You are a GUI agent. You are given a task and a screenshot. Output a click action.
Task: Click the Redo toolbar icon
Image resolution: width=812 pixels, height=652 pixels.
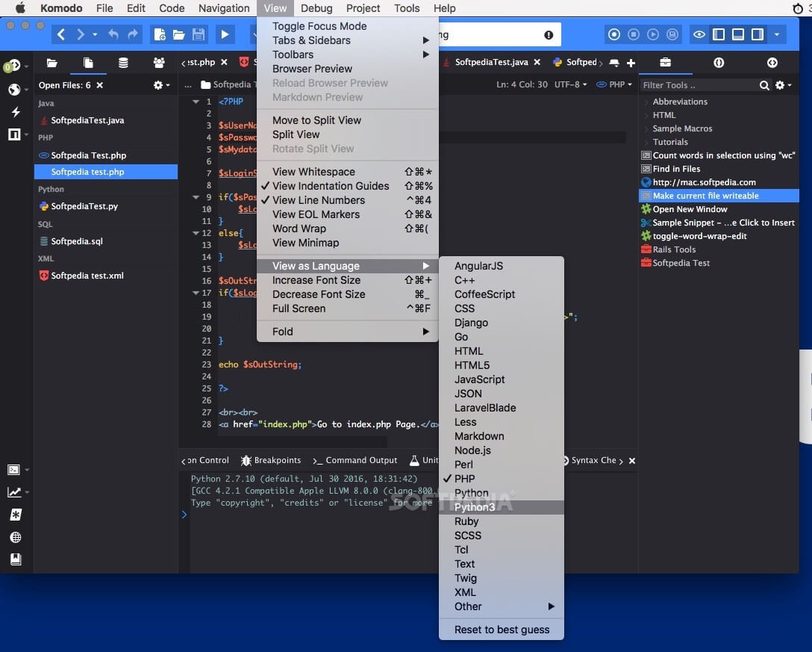pos(133,34)
